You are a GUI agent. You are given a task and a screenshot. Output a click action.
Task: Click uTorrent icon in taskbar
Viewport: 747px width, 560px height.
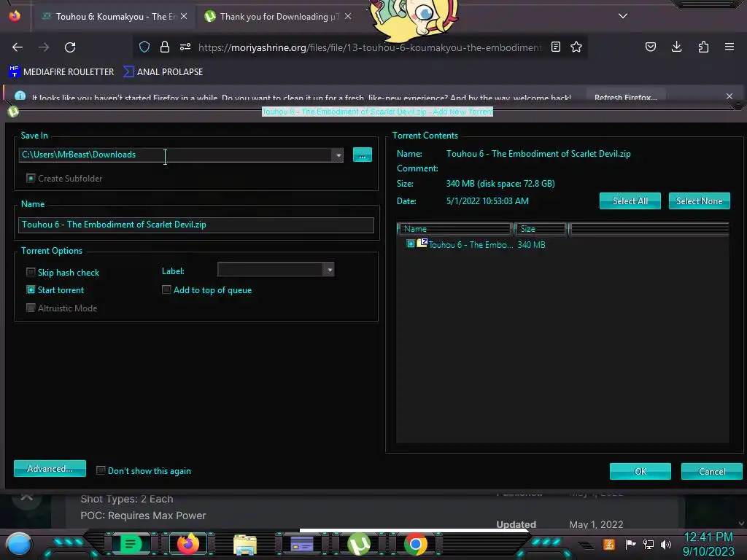tap(359, 544)
